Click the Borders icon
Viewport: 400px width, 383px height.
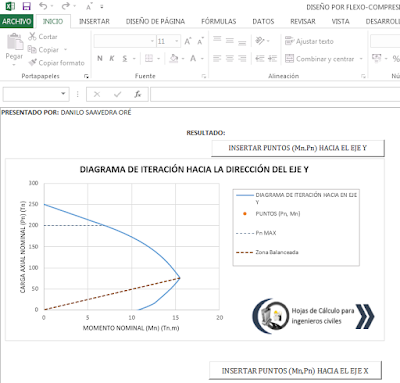click(149, 59)
